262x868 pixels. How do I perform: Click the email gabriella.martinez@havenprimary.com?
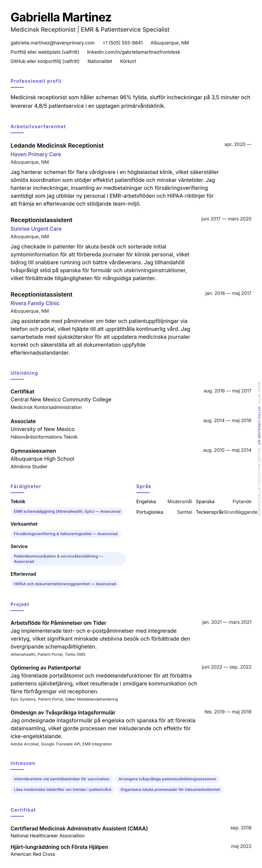[x=52, y=43]
